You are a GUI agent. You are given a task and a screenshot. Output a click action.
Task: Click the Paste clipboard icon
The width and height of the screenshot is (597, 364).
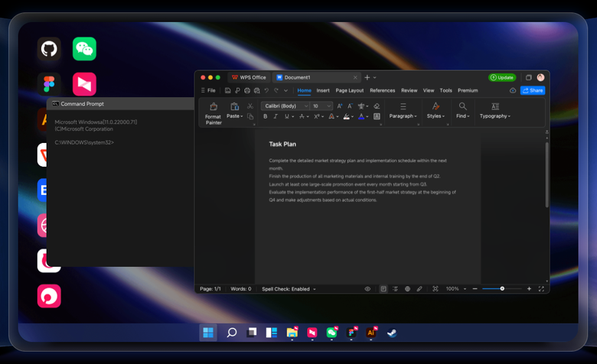point(234,106)
